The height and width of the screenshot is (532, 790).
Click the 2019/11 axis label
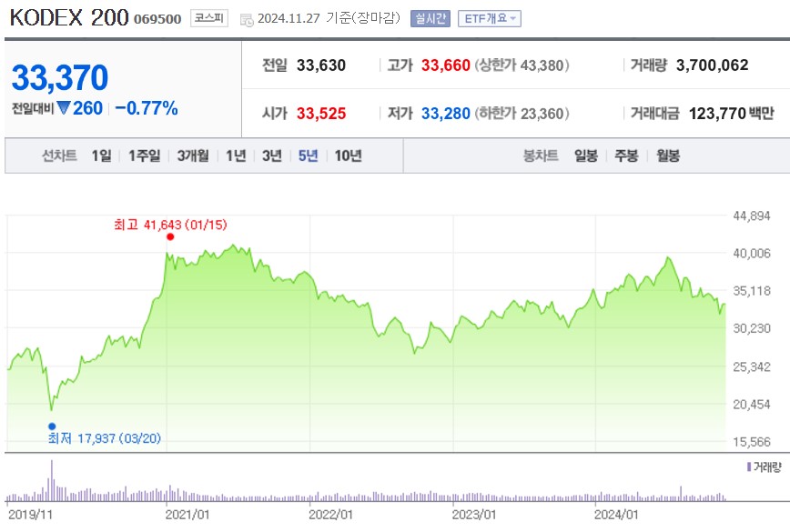pos(30,515)
